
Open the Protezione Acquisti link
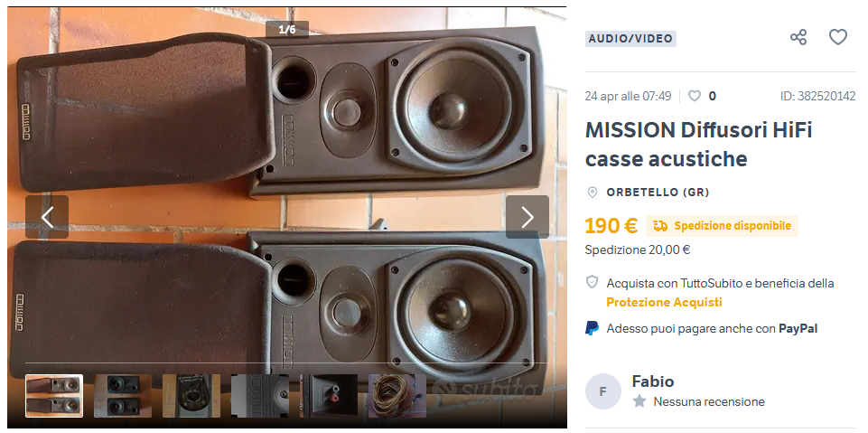664,302
